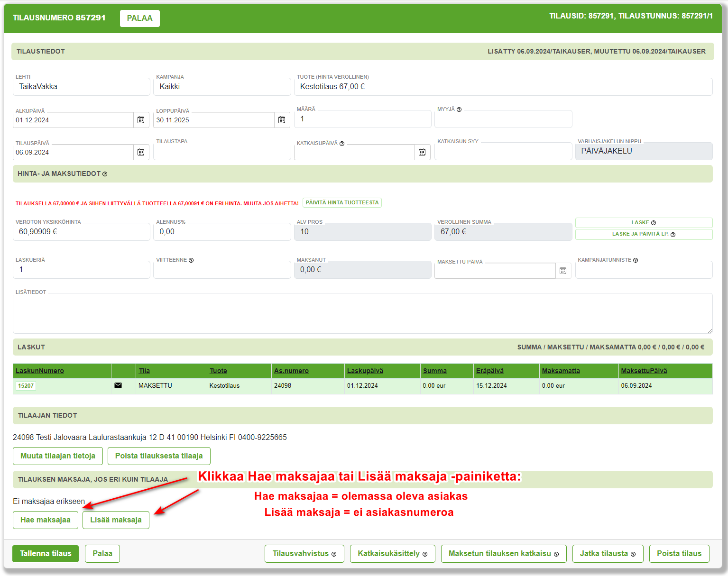This screenshot has height=576, width=728.
Task: Click Maksetun tilauksen katkaisu button
Action: coord(504,554)
